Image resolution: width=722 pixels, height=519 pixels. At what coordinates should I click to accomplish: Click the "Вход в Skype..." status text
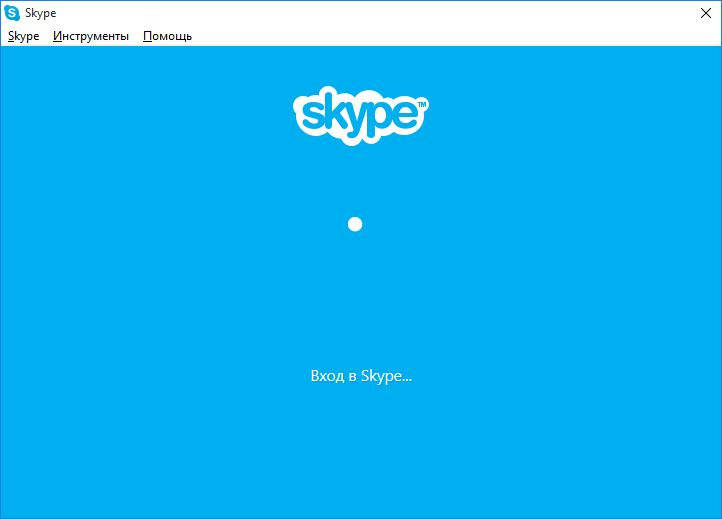tap(361, 376)
